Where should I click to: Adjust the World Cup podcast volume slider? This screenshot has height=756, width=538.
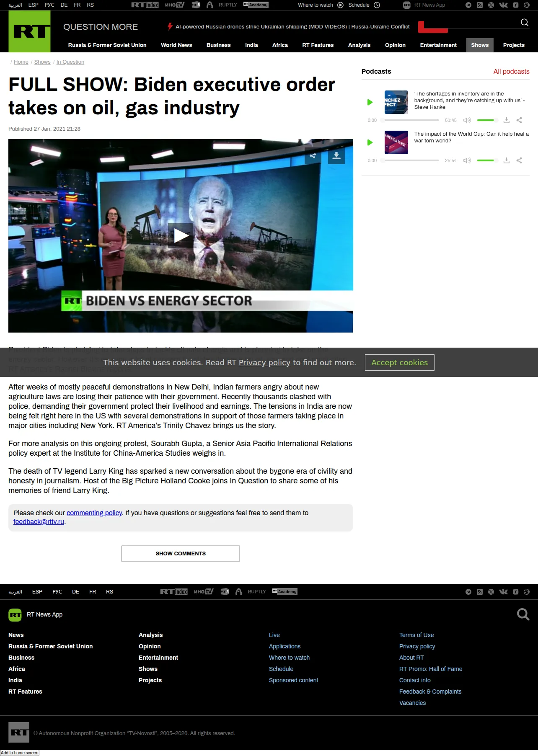[487, 160]
